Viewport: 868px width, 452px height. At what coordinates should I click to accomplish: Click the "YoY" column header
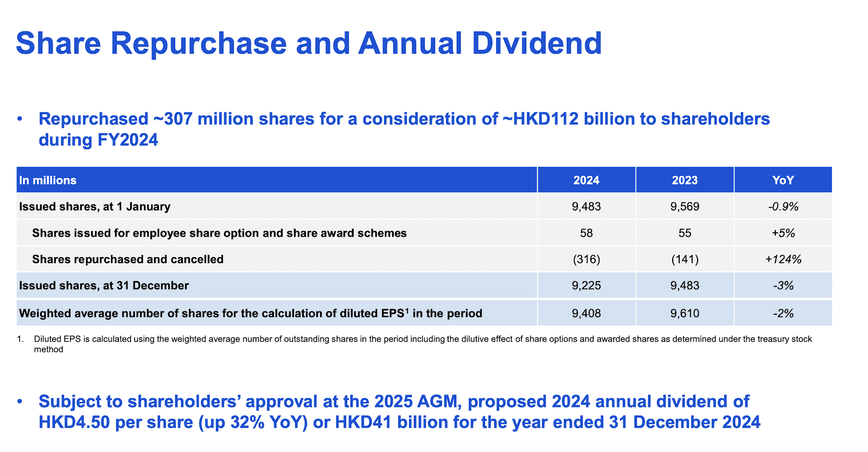point(783,180)
